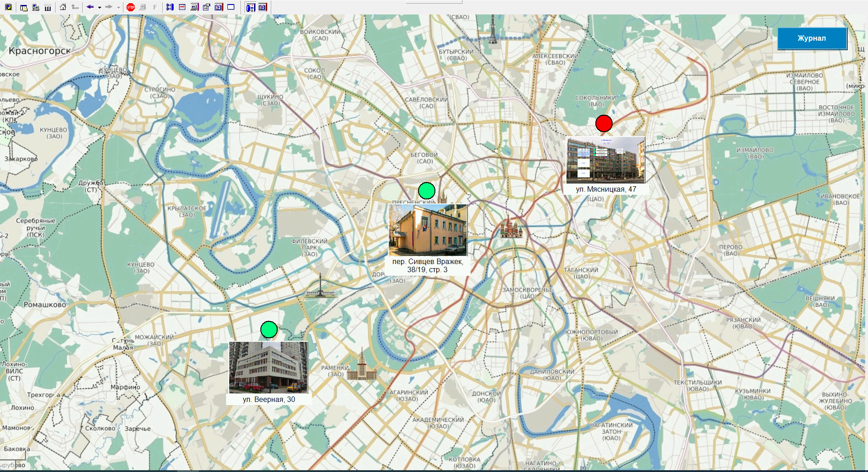Click the ТАГАНСКИЙ (ЦАО) district label

[581, 273]
